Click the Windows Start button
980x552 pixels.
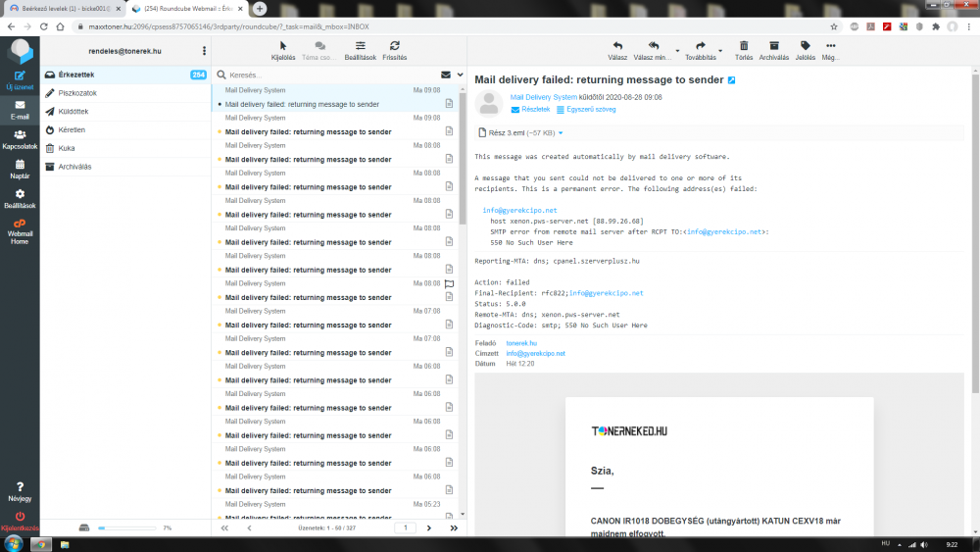[13, 544]
